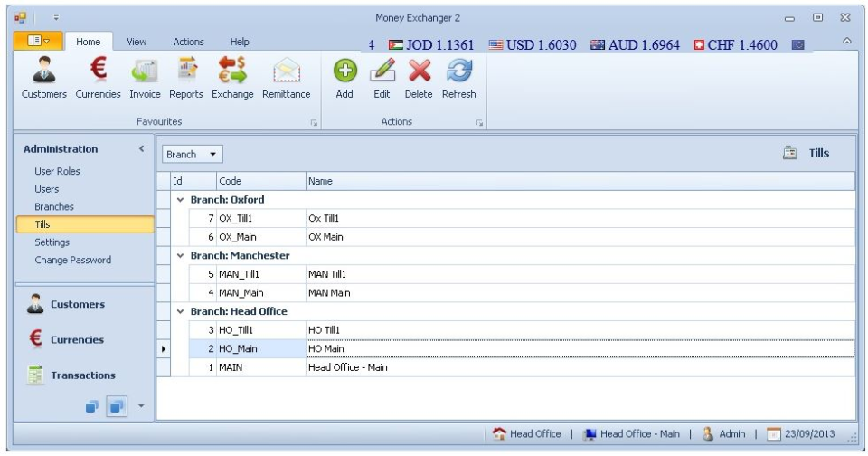Viewport: 868px width, 456px height.
Task: Open Change Password in Administration
Action: tap(72, 260)
